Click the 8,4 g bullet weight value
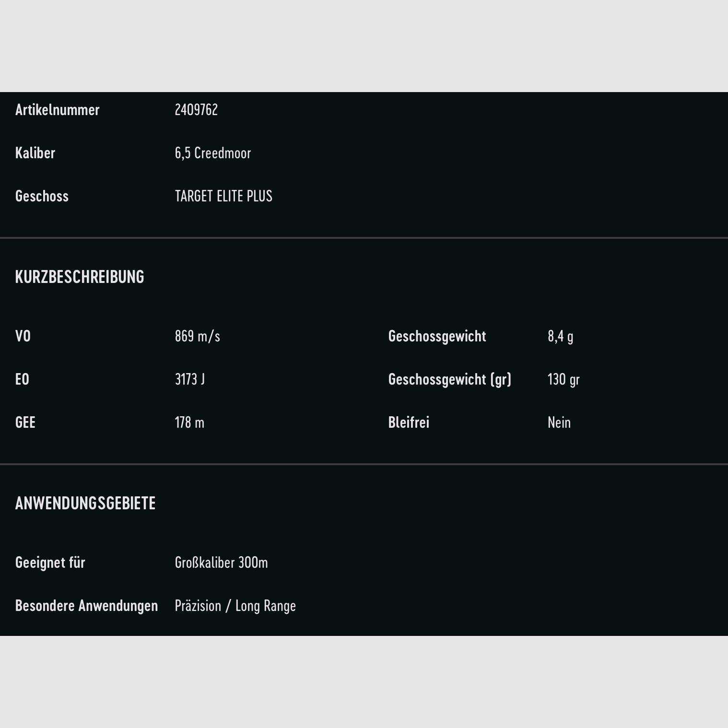728x728 pixels. coord(560,336)
